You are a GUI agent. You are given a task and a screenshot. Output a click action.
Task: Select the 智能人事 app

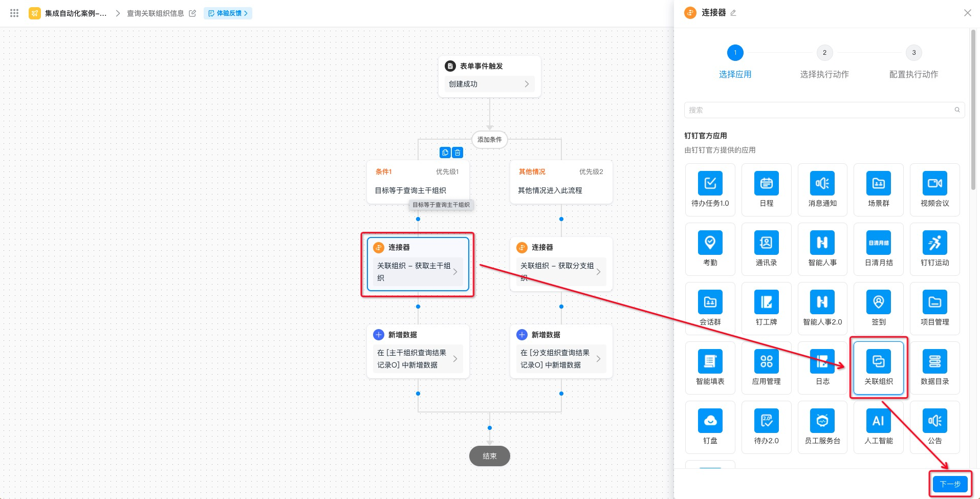pyautogui.click(x=822, y=249)
